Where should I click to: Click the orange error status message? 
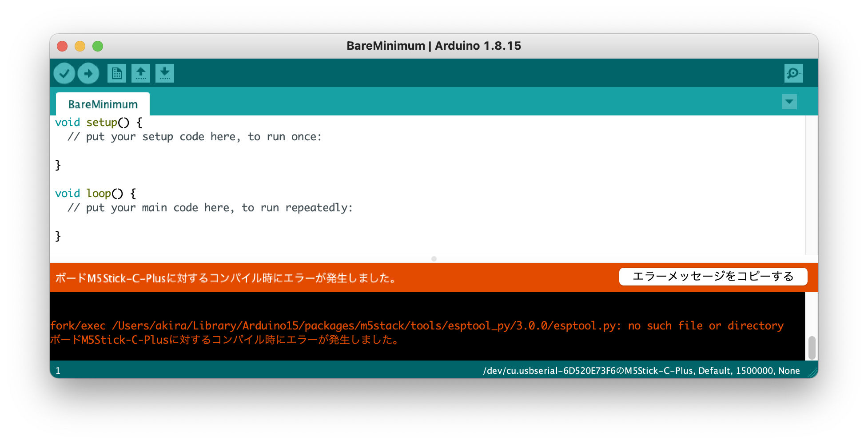(226, 278)
